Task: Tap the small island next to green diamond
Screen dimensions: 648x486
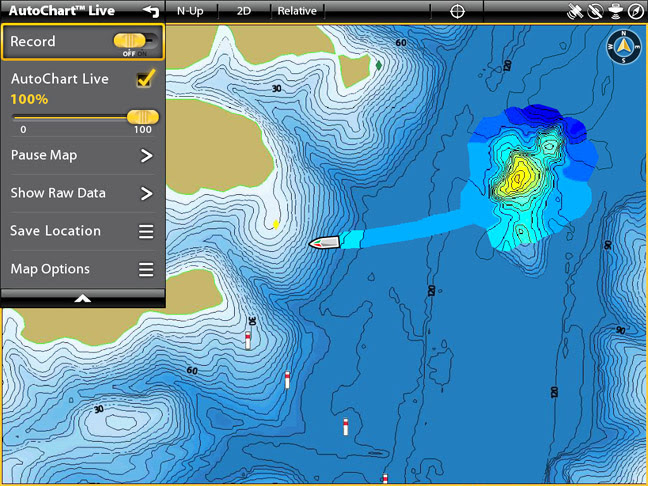Action: point(354,70)
